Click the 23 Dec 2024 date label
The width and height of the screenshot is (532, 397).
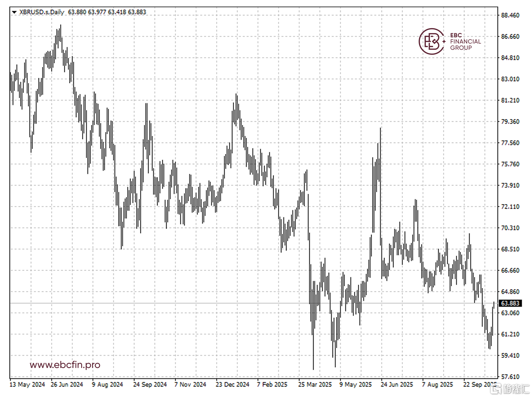pos(232,384)
